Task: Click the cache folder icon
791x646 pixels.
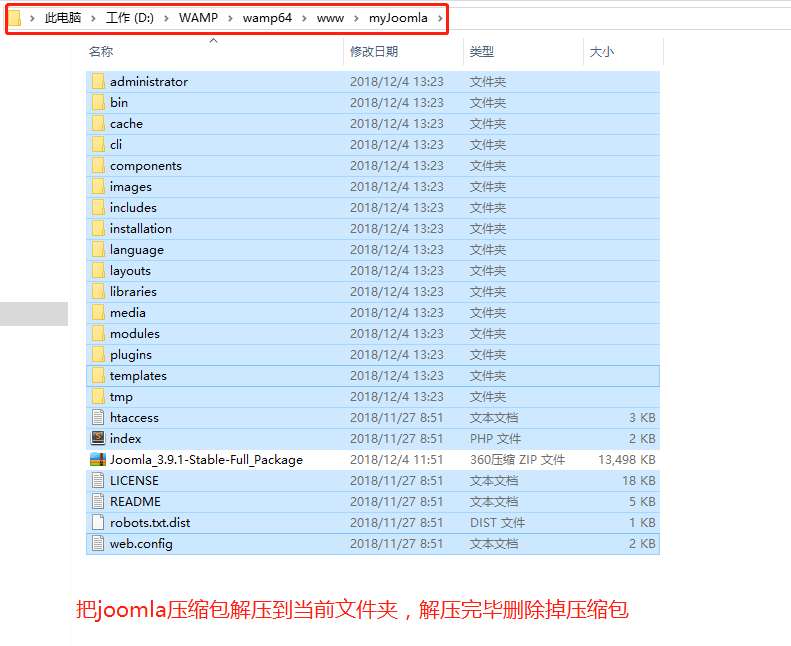Action: click(x=98, y=124)
